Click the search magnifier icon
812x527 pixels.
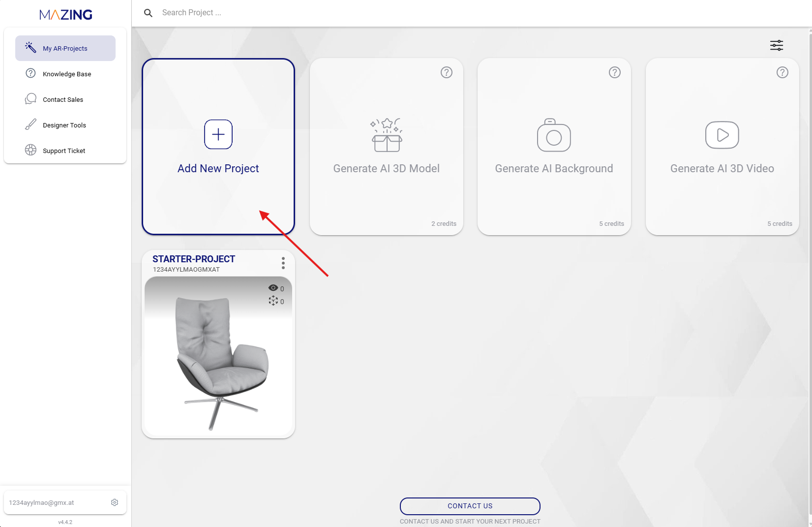coord(148,13)
